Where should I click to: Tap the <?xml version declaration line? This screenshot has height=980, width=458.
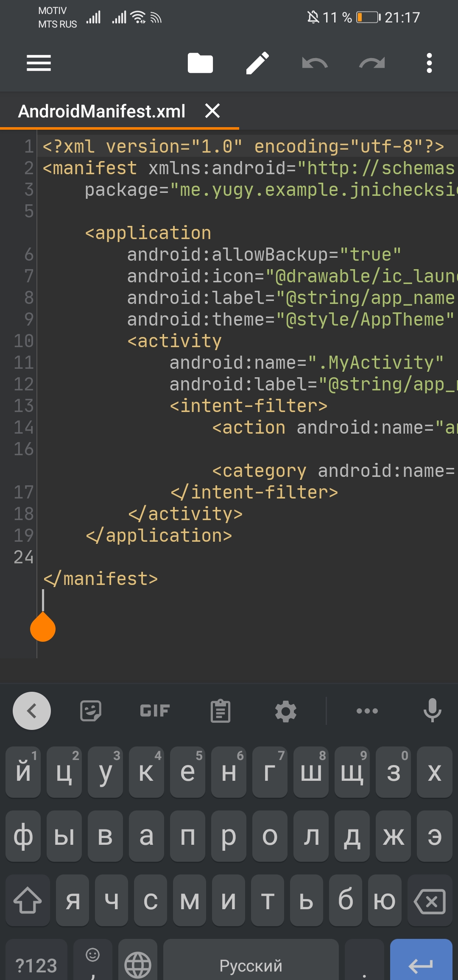(x=243, y=147)
